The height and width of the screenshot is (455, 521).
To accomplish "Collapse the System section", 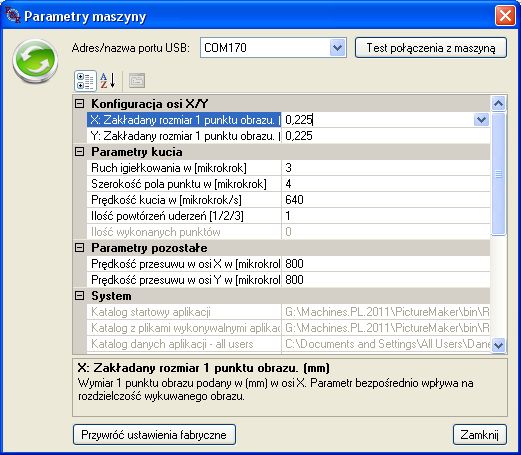I will point(79,296).
